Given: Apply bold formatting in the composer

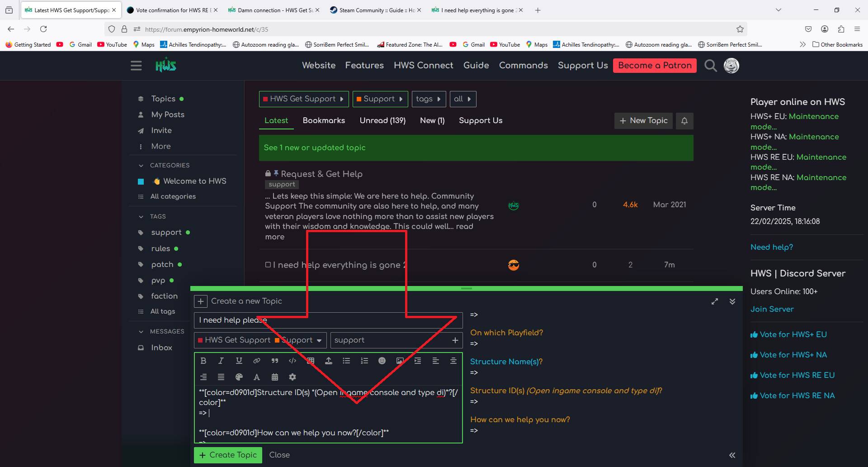Looking at the screenshot, I should (x=203, y=361).
